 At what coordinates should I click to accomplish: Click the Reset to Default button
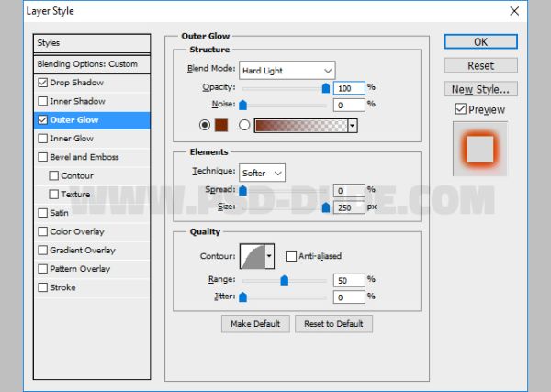333,324
